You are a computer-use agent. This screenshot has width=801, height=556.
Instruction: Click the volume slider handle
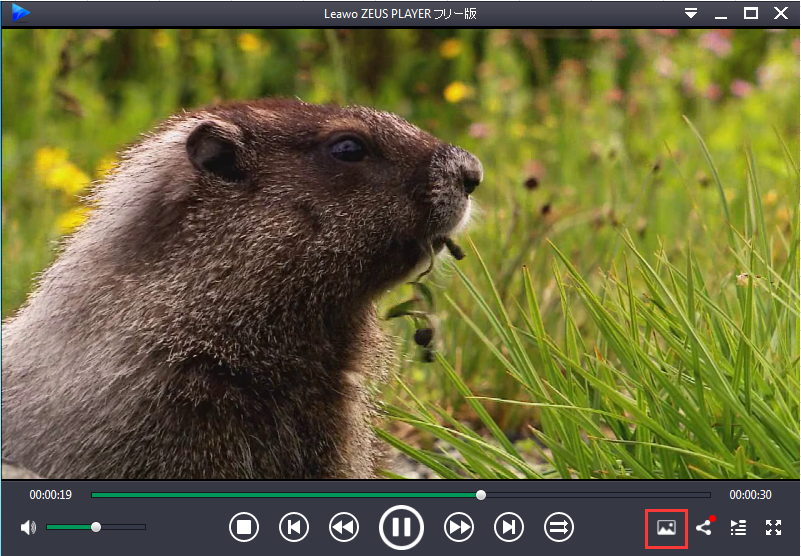[96, 527]
